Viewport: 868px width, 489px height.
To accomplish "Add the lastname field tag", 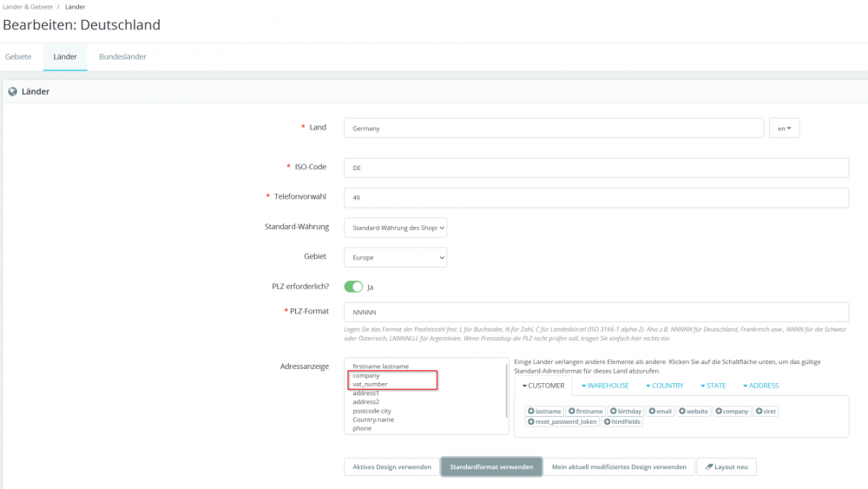I will pos(544,411).
